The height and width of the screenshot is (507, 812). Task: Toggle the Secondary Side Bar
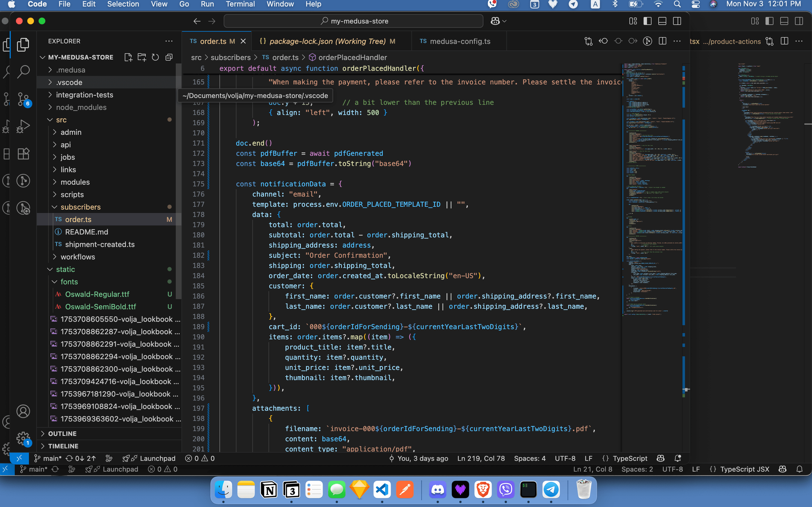pos(677,21)
